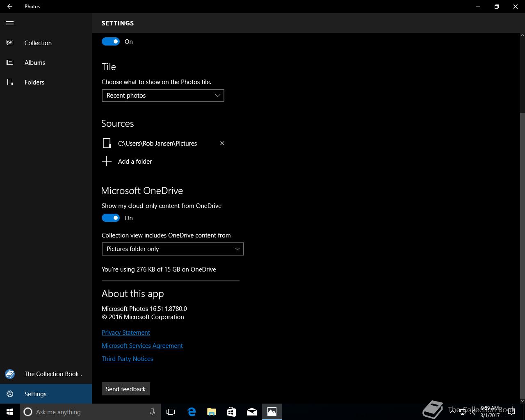Open Collection view in sidebar
Screen dimensions: 525x420
pos(46,43)
